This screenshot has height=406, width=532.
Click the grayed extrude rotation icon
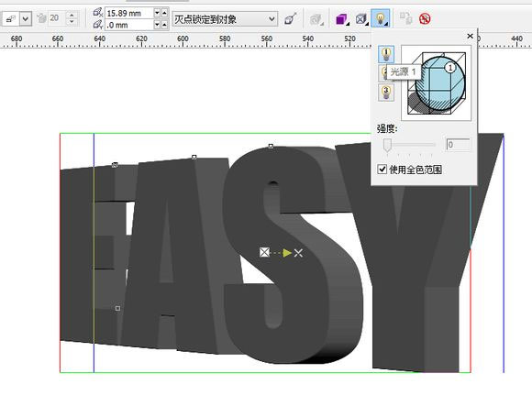click(316, 19)
